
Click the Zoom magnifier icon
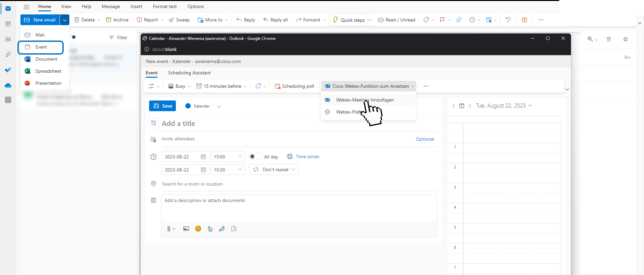coord(590,39)
